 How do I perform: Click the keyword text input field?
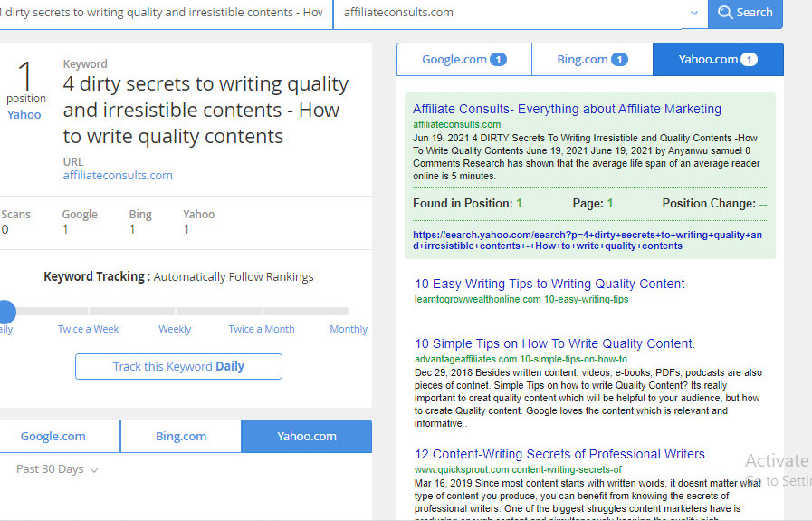click(x=163, y=13)
